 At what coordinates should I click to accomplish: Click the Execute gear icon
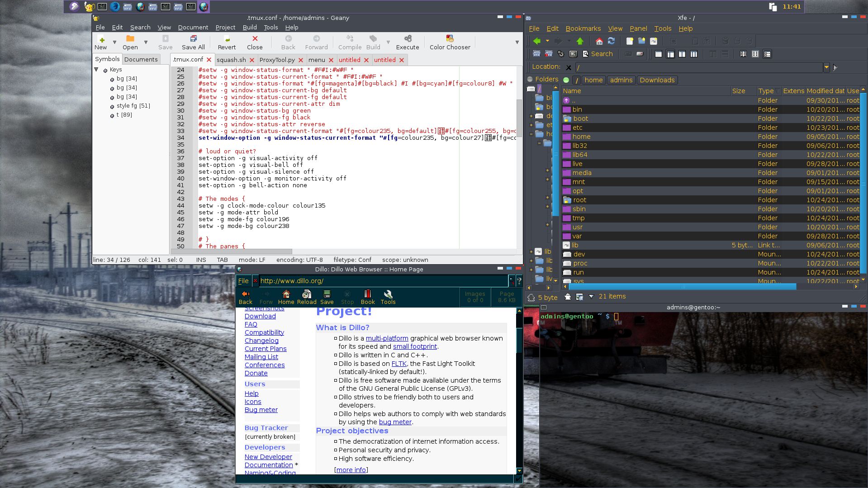408,39
